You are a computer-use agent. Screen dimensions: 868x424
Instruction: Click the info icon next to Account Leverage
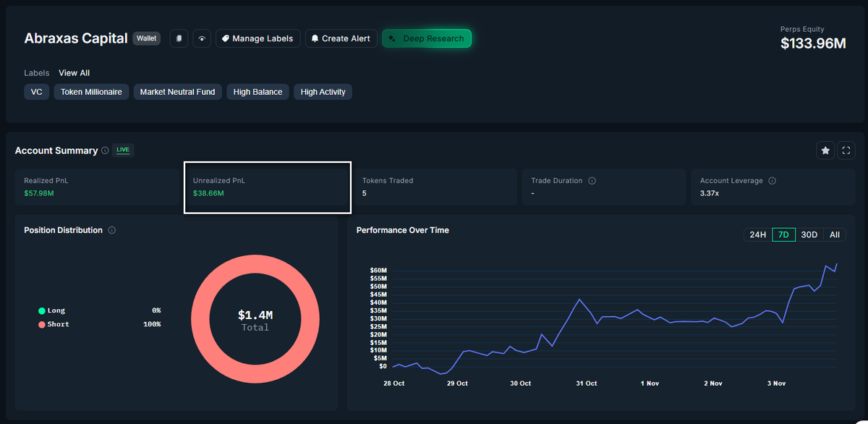tap(774, 180)
